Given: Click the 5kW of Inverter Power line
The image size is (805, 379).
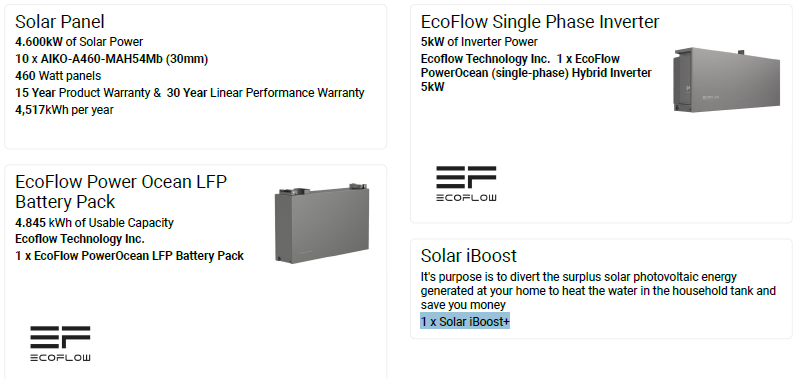Looking at the screenshot, I should tap(479, 42).
